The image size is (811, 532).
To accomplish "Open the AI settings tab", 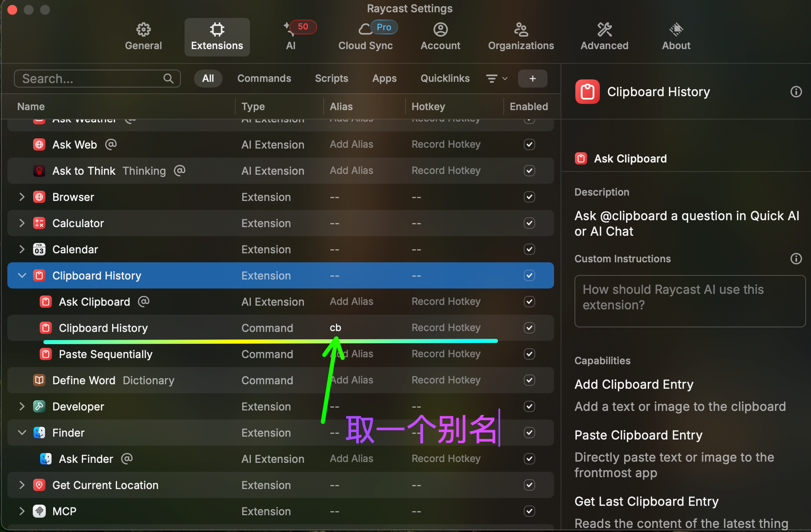I will (291, 37).
